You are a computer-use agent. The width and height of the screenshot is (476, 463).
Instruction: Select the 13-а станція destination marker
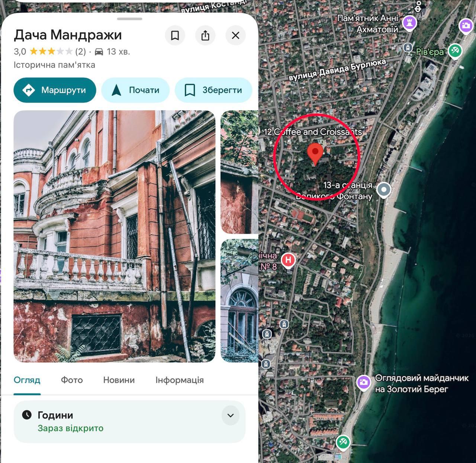pos(384,190)
